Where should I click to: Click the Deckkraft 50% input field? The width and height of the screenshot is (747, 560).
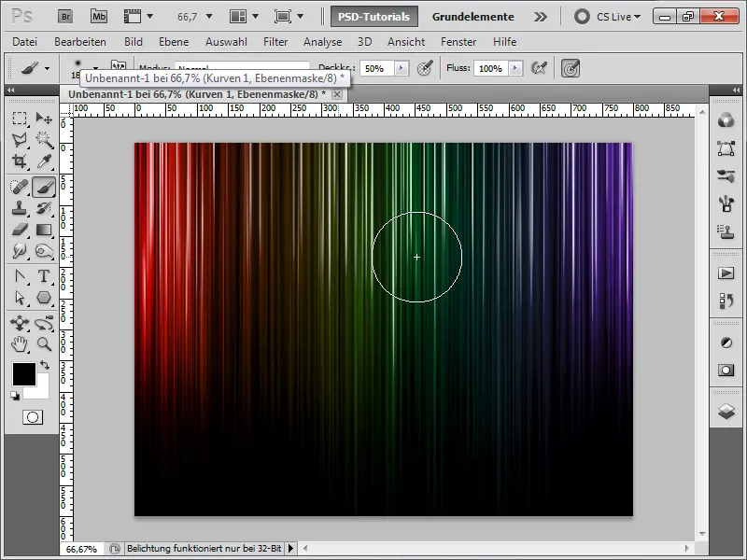[x=378, y=68]
